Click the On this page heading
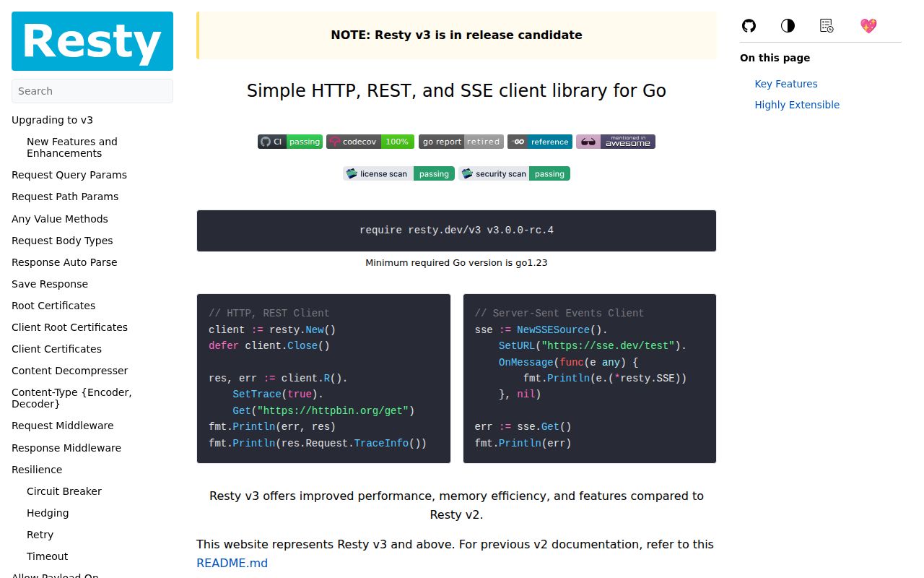The height and width of the screenshot is (578, 924). (775, 58)
